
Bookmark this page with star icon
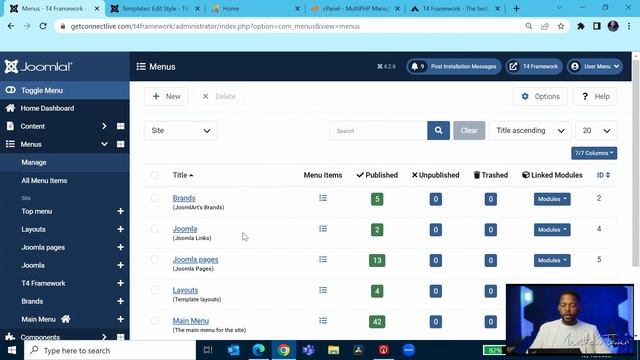tap(561, 26)
